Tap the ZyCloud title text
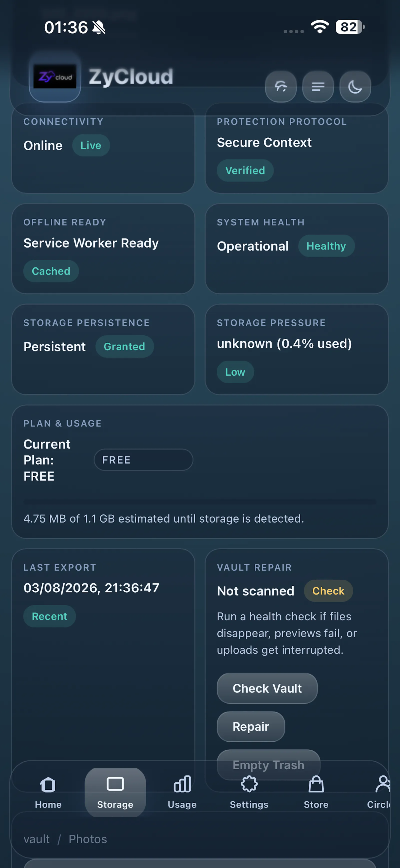The width and height of the screenshot is (400, 868). (x=131, y=77)
